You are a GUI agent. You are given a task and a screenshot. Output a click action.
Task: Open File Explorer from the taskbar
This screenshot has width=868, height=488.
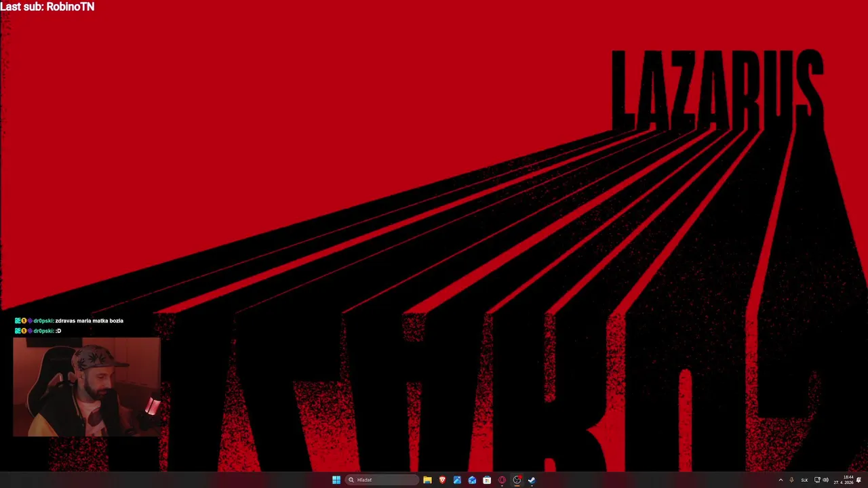coord(427,480)
